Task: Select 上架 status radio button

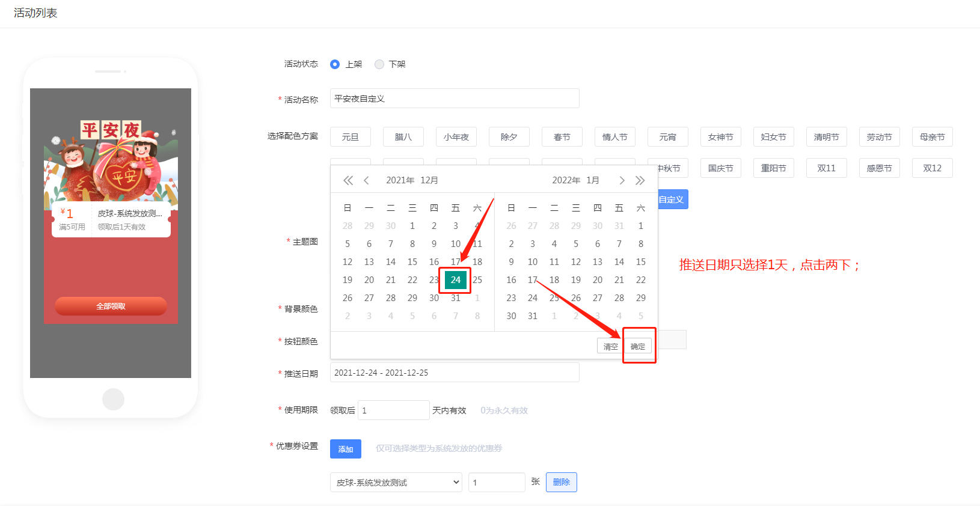Action: coord(335,64)
